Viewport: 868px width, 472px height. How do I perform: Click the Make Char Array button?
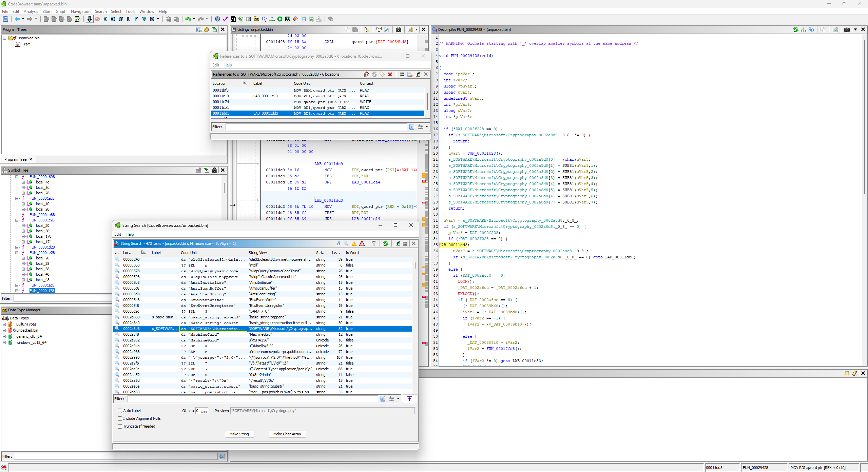tap(287, 434)
